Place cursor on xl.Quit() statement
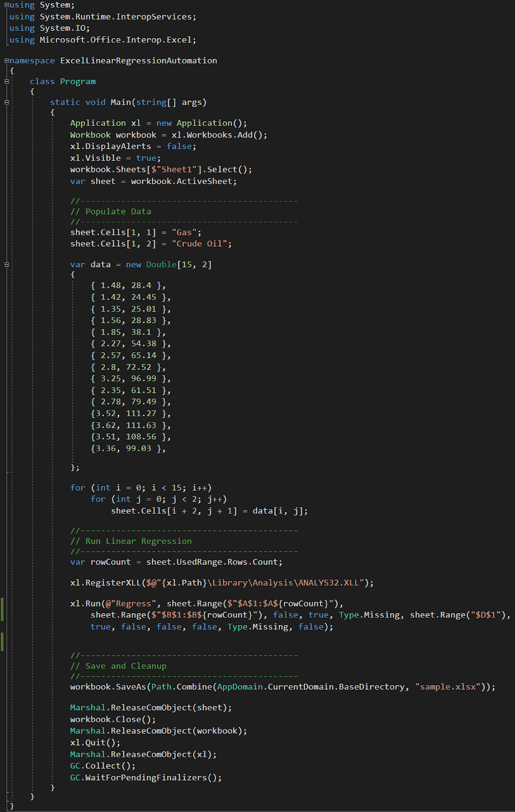The height and width of the screenshot is (812, 515). [95, 742]
